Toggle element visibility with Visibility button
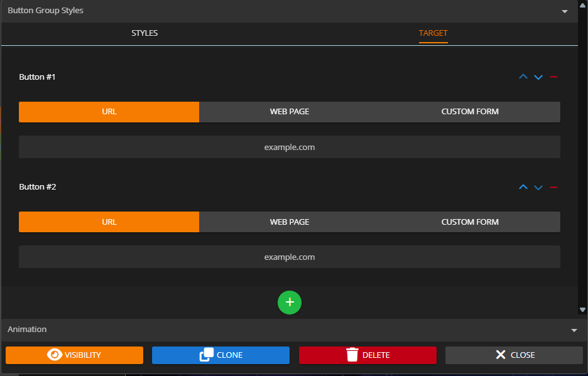588x376 pixels. [x=74, y=355]
